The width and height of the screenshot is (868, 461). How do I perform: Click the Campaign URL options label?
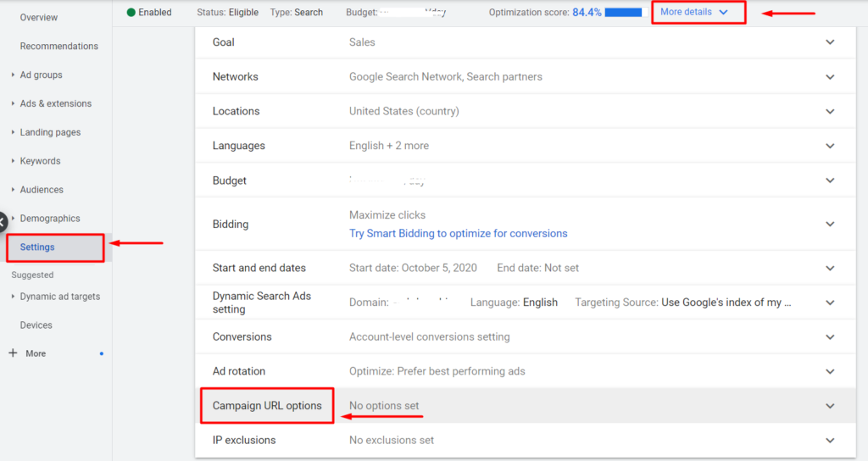(267, 406)
